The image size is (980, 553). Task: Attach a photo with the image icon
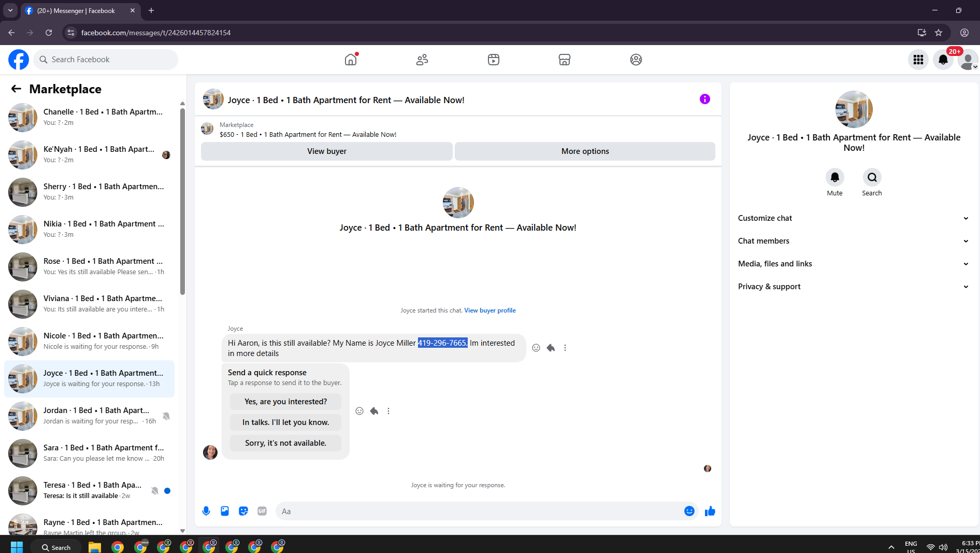point(225,511)
